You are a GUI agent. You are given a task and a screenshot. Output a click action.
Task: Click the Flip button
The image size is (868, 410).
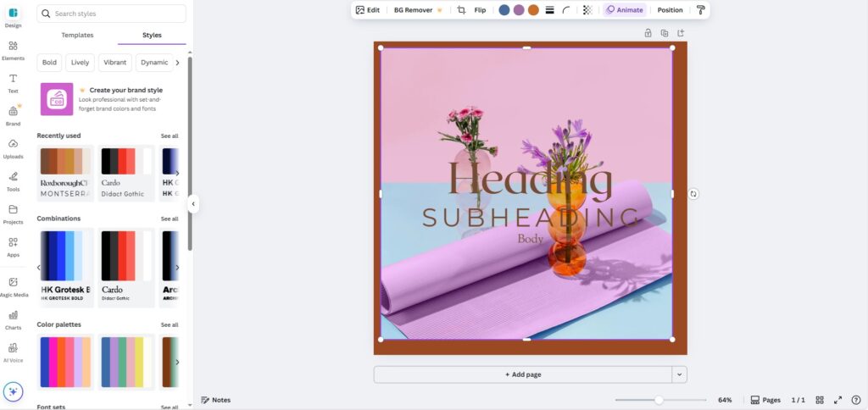point(480,10)
